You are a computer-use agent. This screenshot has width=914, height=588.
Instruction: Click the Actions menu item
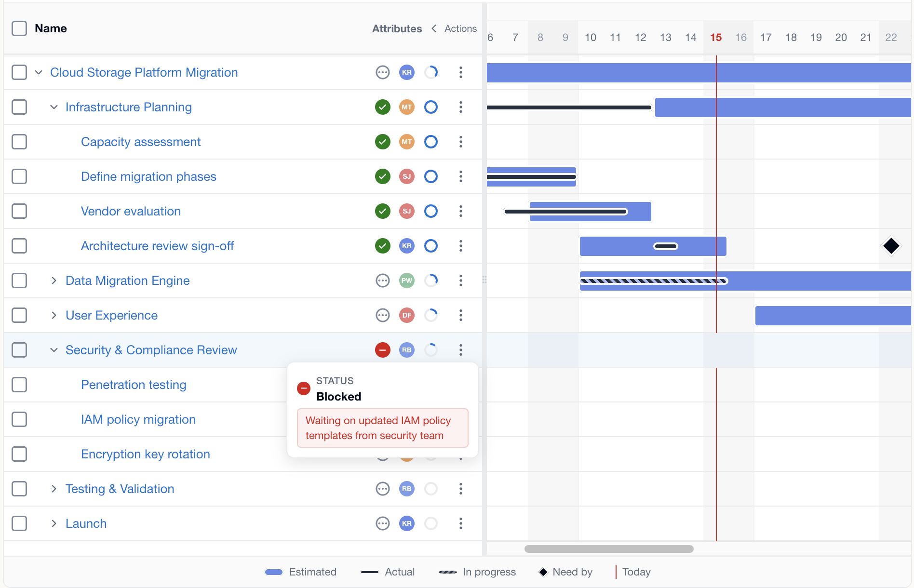460,28
